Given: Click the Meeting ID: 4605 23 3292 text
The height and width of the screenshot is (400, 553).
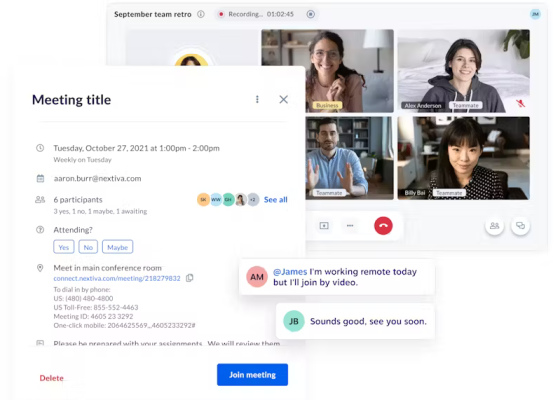Looking at the screenshot, I should coord(93,316).
